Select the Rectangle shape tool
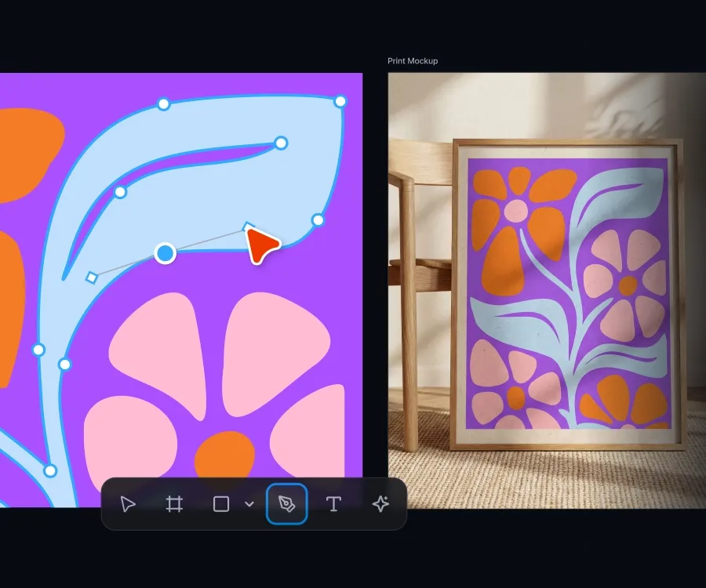The width and height of the screenshot is (706, 588). [220, 504]
